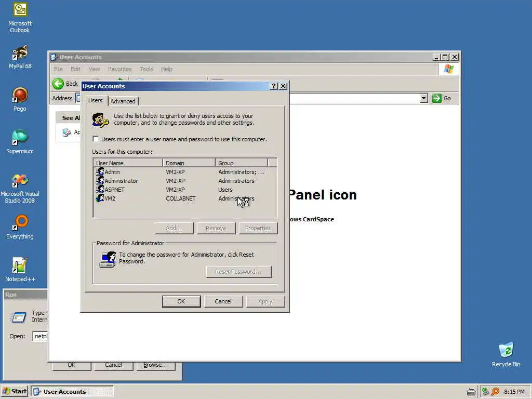
Task: Select the 'Admin' user row
Action: (185, 171)
